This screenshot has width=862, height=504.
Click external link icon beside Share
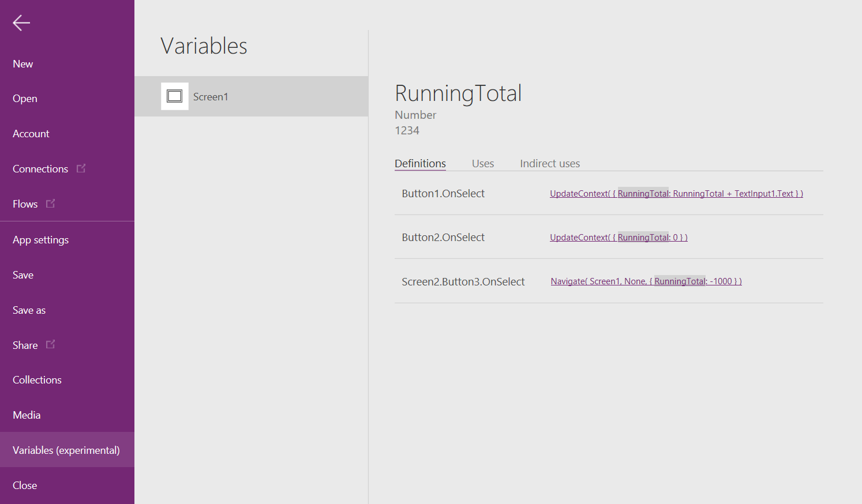[x=51, y=345]
